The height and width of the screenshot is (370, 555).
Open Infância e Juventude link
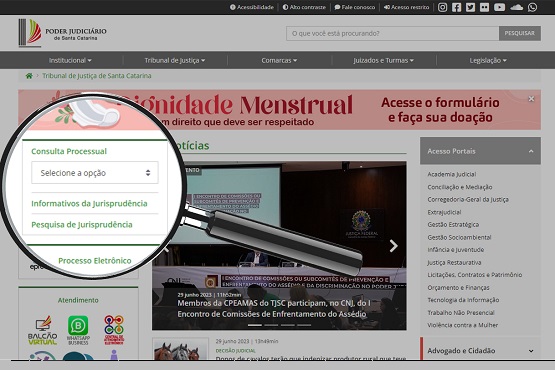(455, 250)
